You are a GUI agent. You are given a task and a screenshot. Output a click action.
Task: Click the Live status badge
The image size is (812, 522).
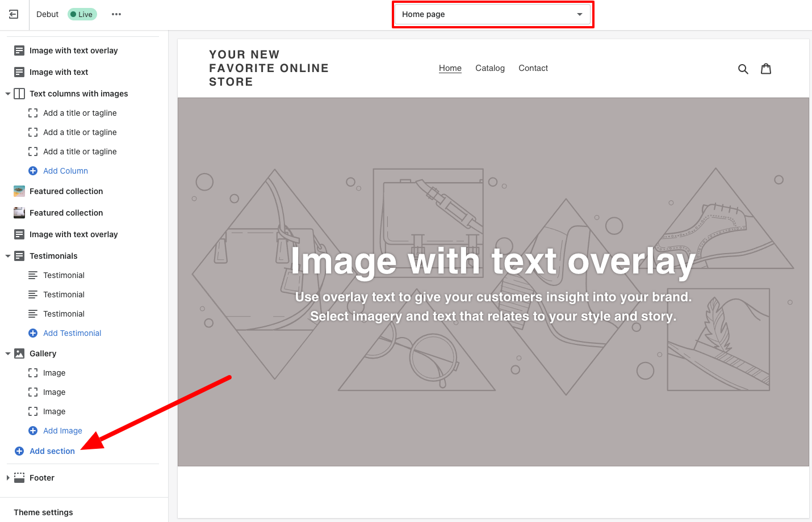82,14
